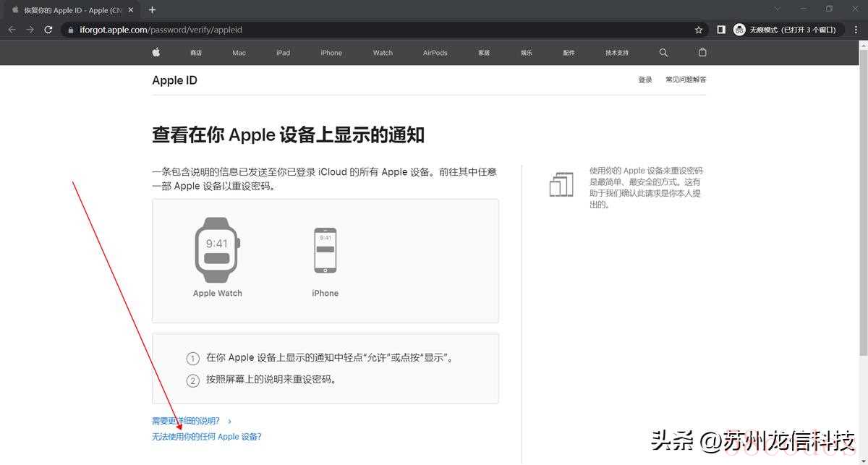Open the Mac menu item
Viewport: 868px width, 465px height.
pyautogui.click(x=239, y=53)
